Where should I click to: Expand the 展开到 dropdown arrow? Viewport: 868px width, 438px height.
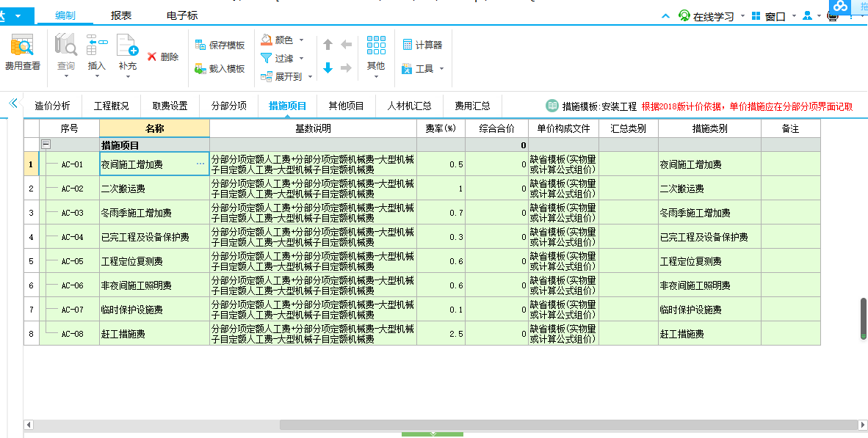(310, 76)
